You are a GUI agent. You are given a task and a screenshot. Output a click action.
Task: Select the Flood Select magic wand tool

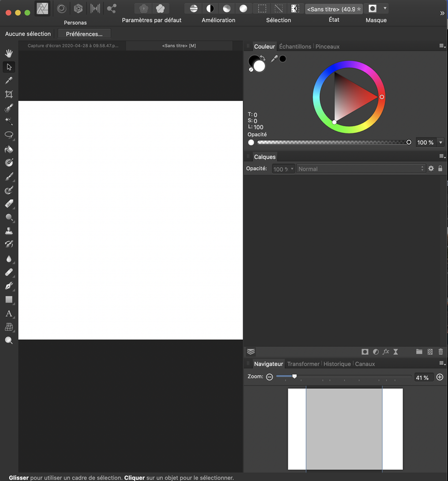(9, 121)
